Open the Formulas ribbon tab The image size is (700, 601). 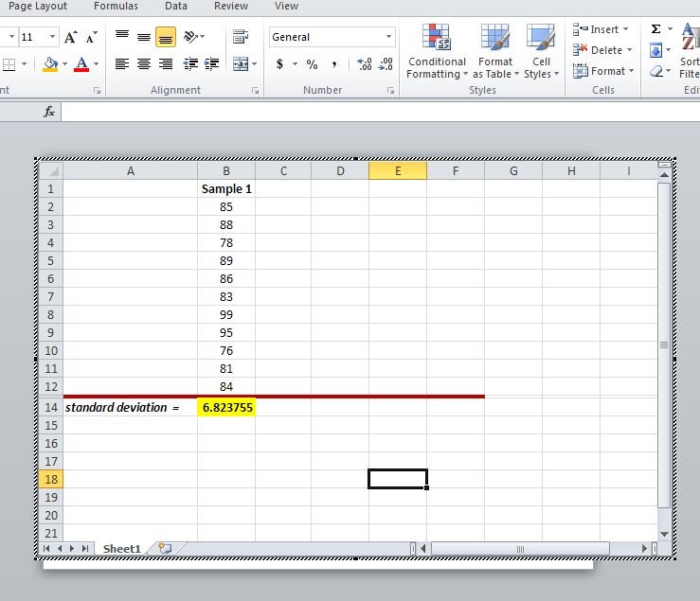point(116,6)
